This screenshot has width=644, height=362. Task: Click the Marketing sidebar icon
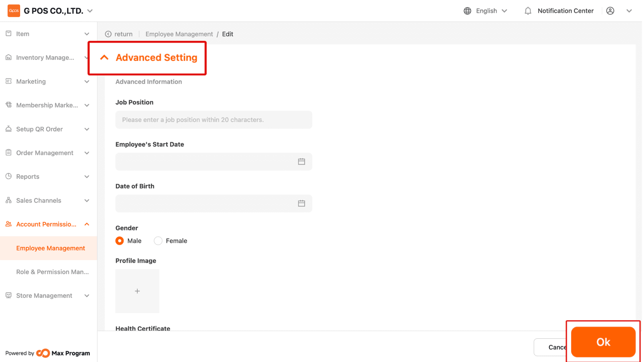[x=9, y=81]
